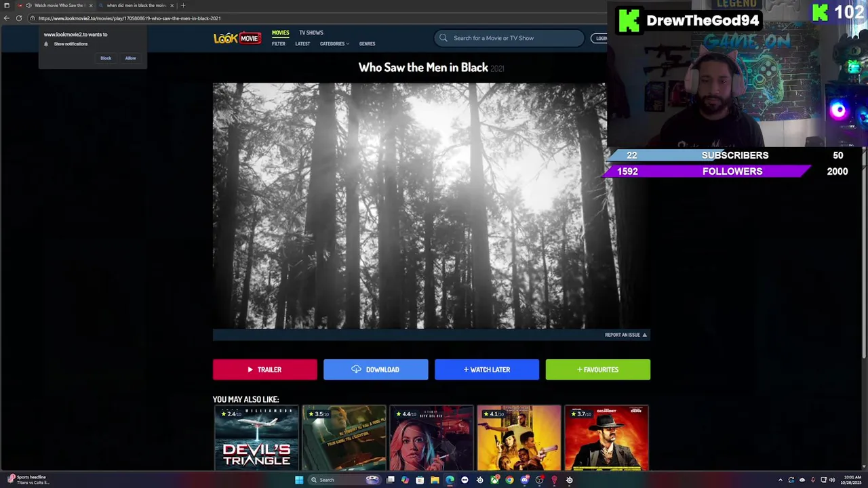
Task: Open the tab actions menu icon
Action: 7,5
